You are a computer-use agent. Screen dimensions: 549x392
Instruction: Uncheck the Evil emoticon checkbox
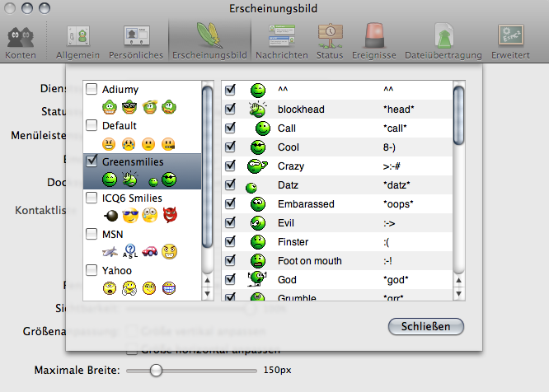(230, 222)
